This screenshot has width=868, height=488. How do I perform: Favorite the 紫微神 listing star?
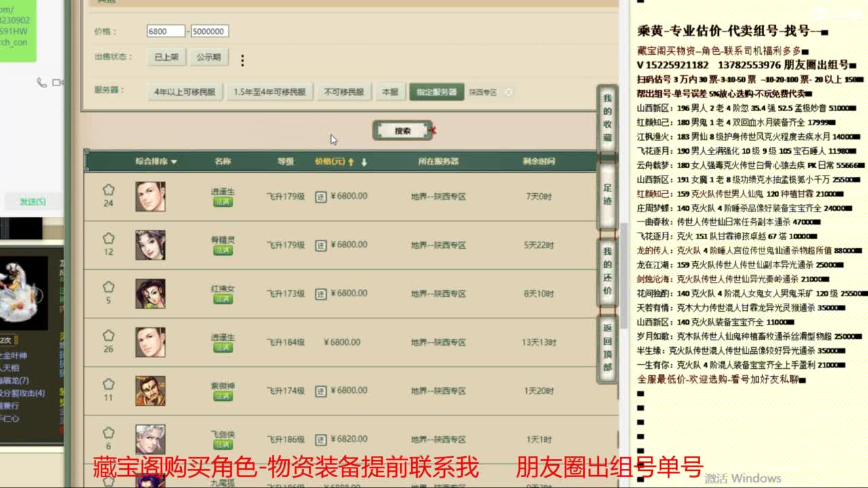click(108, 384)
